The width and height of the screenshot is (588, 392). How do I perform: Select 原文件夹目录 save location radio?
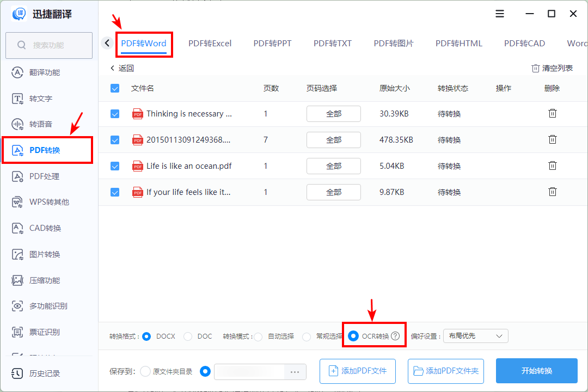[x=145, y=371]
